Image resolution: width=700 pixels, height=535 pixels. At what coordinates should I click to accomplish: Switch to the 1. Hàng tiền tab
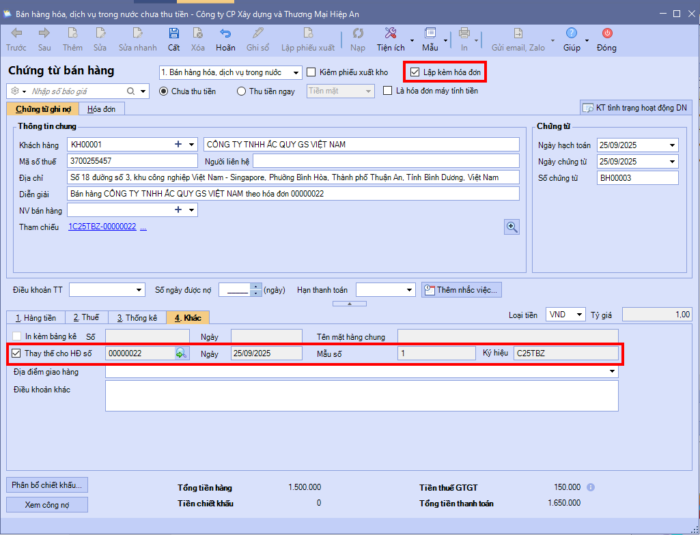coord(37,318)
